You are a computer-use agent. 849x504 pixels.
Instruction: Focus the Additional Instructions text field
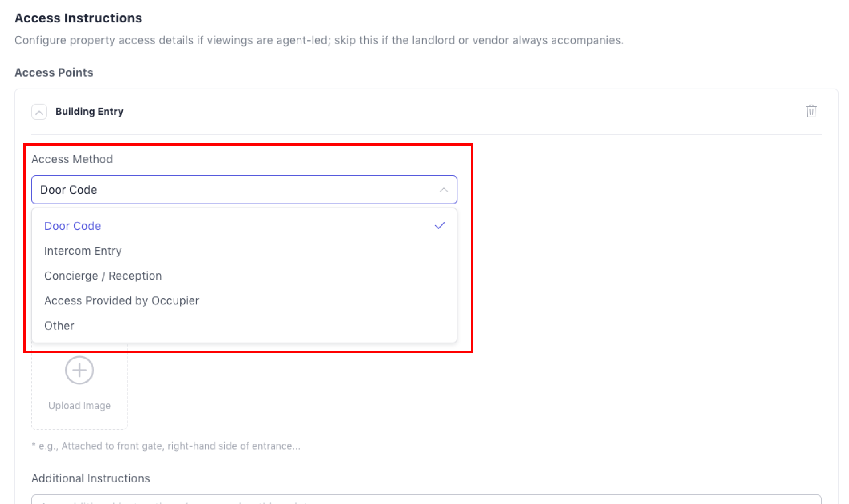point(426,500)
